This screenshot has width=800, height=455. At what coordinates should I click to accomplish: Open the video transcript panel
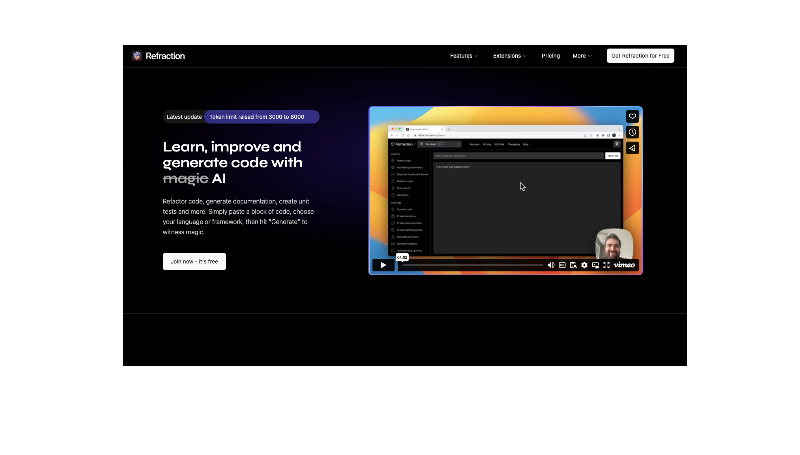(x=573, y=265)
